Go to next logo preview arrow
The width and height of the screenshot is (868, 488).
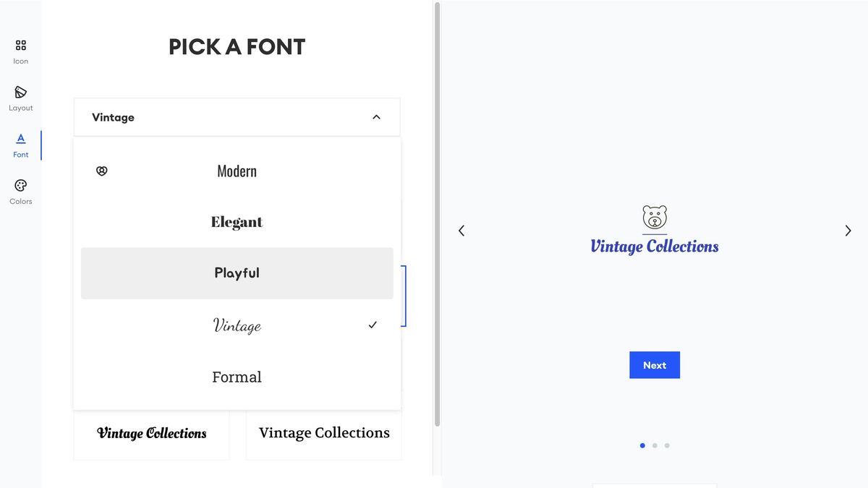click(x=848, y=231)
